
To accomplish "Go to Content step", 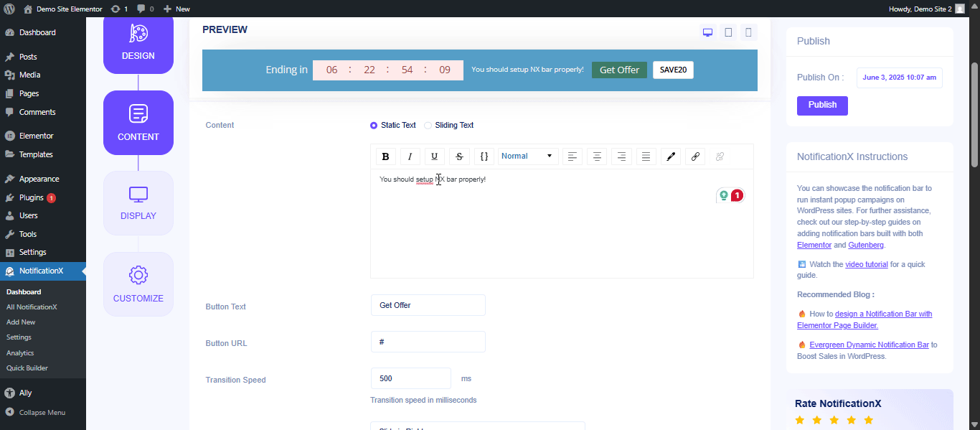I will (138, 123).
